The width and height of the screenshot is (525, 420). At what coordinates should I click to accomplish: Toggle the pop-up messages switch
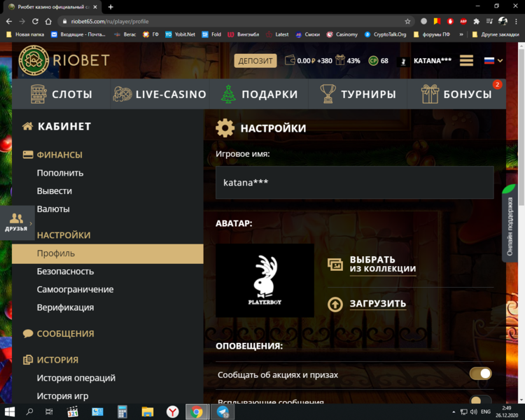click(x=480, y=401)
